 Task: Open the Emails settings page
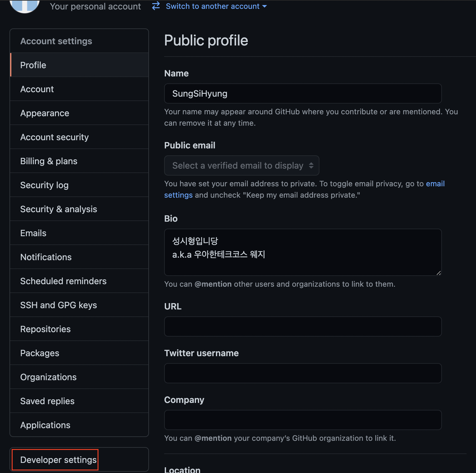click(x=79, y=233)
